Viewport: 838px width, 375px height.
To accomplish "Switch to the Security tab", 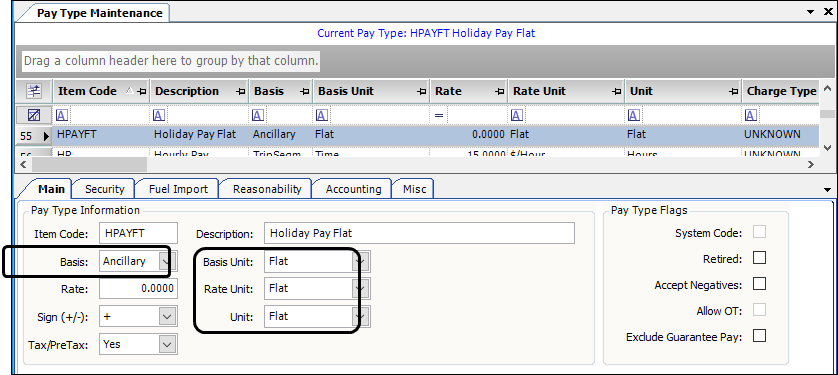I will pos(104,189).
